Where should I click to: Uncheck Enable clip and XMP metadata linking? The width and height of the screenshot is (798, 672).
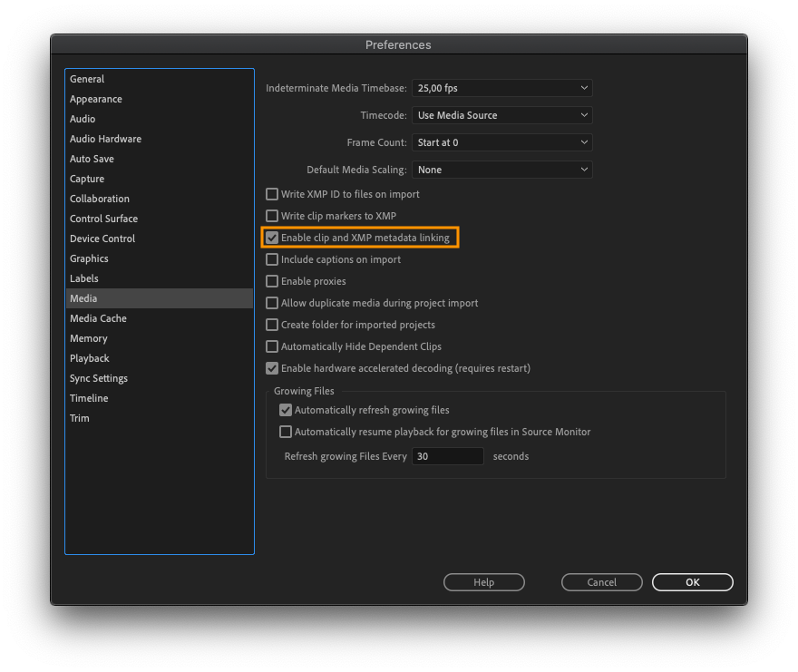(x=272, y=238)
